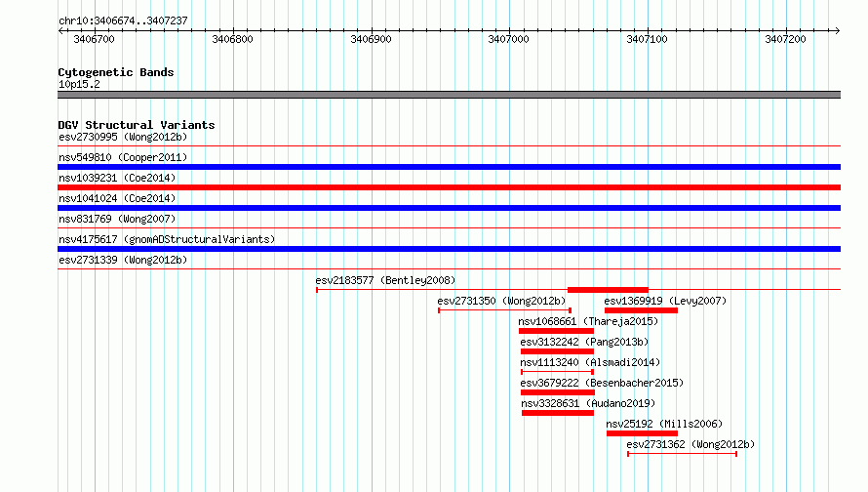
Task: Click the nsv1039231 (Coe2014) red bar
Action: click(x=449, y=187)
